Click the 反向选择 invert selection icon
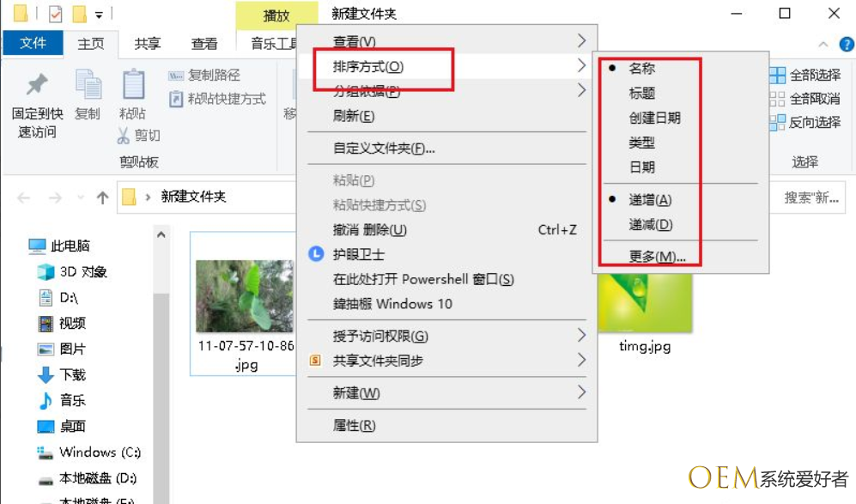 777,122
